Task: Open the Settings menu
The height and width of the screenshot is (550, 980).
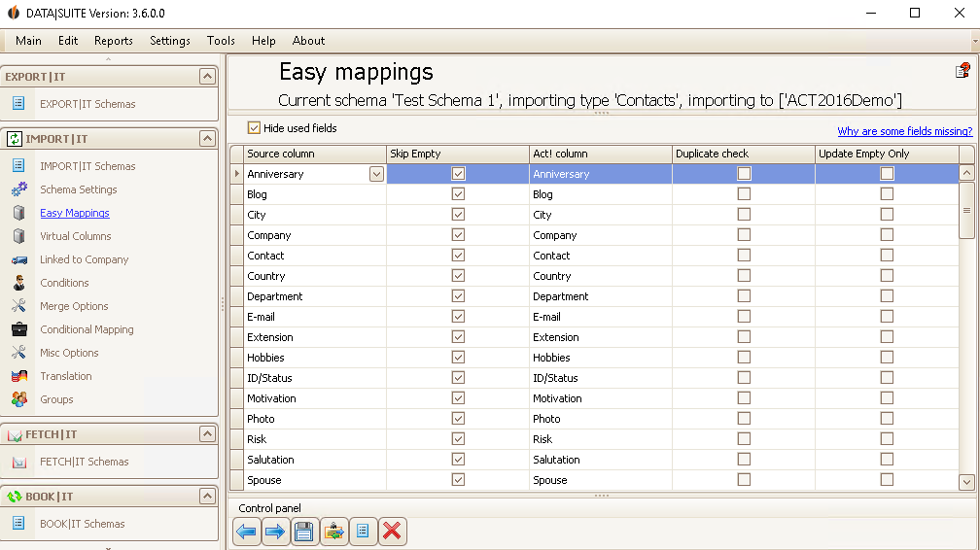Action: click(x=170, y=41)
